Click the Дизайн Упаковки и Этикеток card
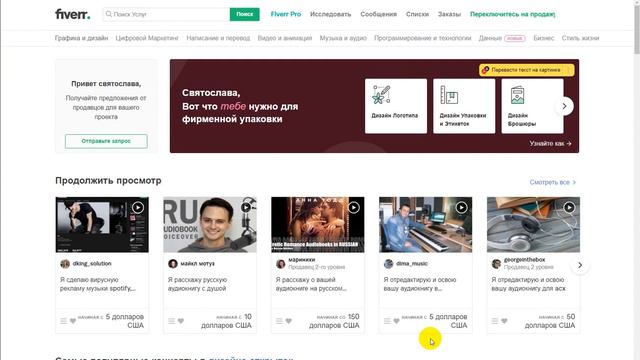The width and height of the screenshot is (640, 360). click(x=464, y=106)
